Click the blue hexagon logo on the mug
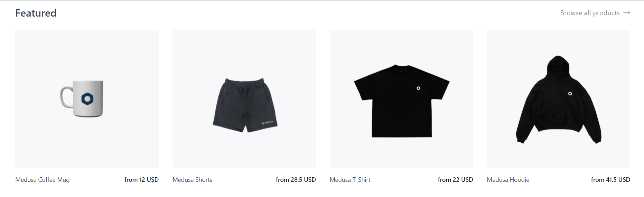Screen dimensions: 644x197 point(87,99)
